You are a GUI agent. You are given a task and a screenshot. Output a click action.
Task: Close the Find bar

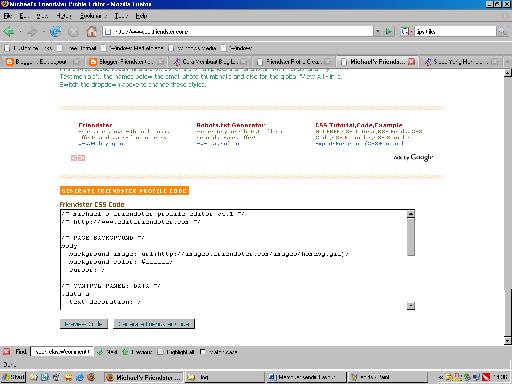[6, 352]
